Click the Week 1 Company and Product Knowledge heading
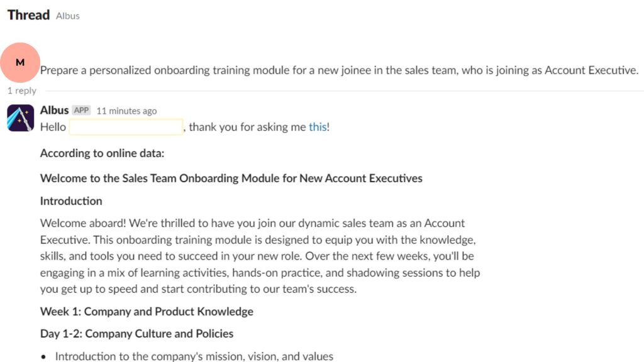The height and width of the screenshot is (362, 644). (147, 312)
